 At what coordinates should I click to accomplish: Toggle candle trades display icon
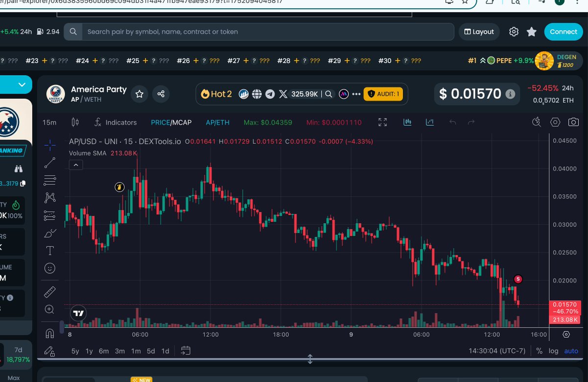point(407,122)
